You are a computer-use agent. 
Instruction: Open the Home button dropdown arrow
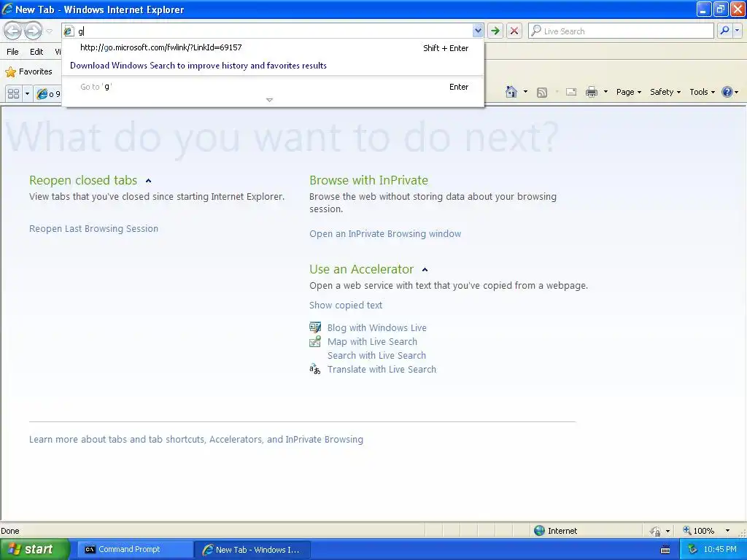(x=525, y=92)
